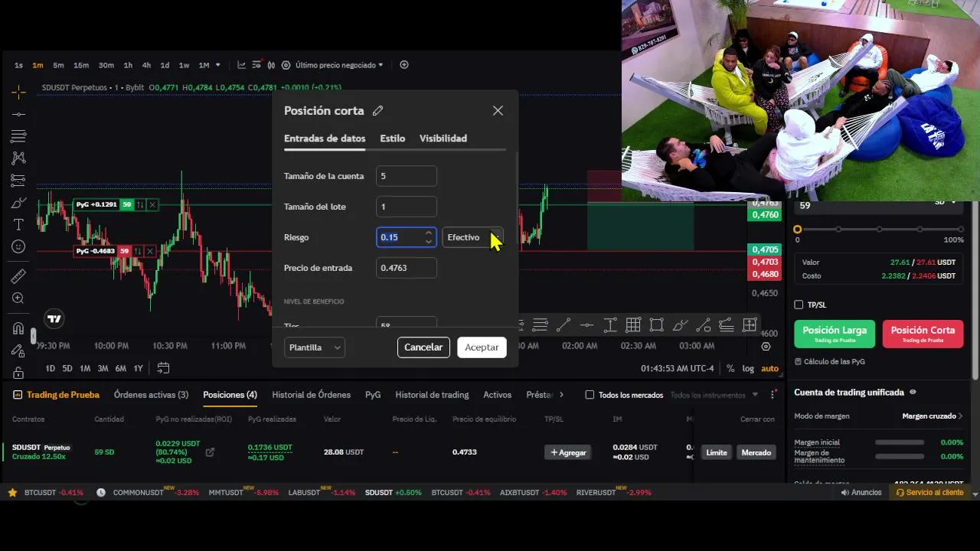Open positions panel three-dot menu

(x=771, y=395)
